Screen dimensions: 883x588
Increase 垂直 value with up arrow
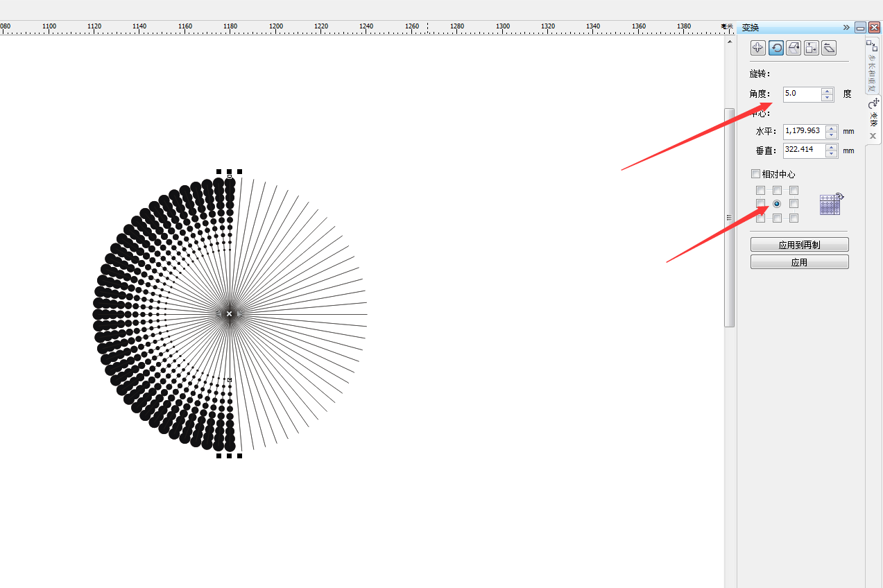[831, 147]
